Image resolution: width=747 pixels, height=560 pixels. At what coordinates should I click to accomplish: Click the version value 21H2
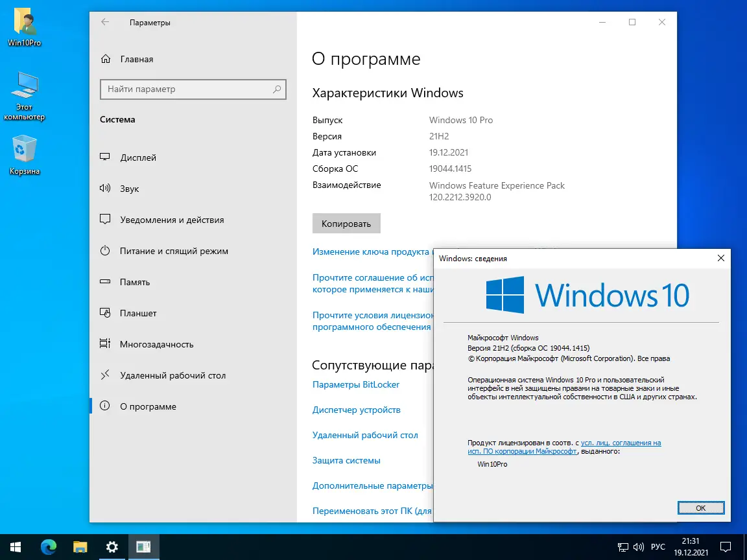tap(439, 136)
